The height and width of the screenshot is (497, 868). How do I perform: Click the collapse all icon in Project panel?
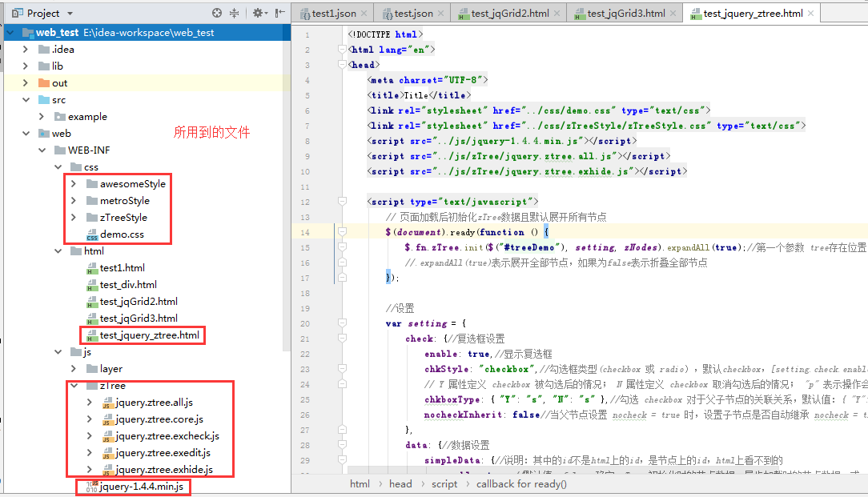click(234, 13)
